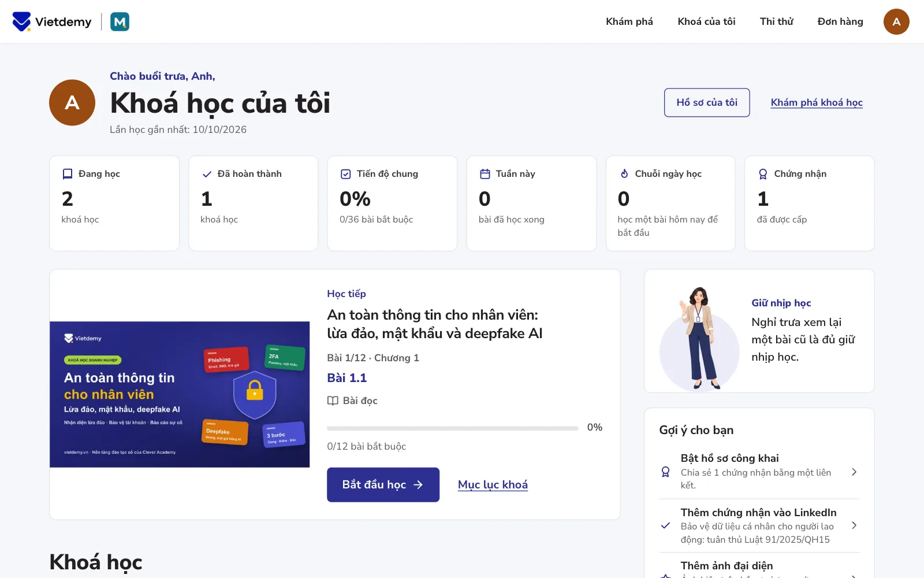Screen dimensions: 924x578
Task: Click the '0/12 bài bắt buộc' text
Action: coord(366,446)
